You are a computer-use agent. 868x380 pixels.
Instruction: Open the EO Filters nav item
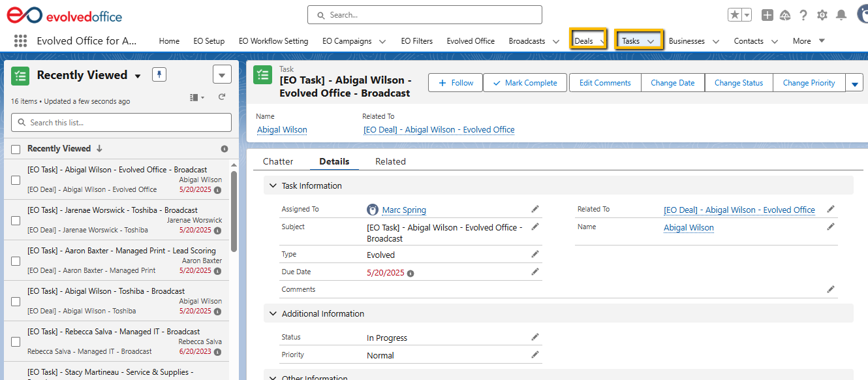(416, 40)
